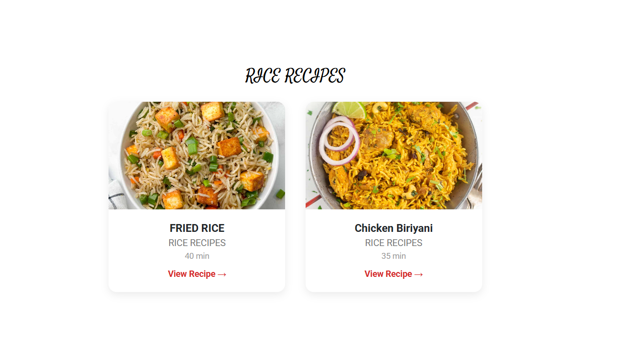
Task: Click the lime wedge in the biriyani photo
Action: 350,109
